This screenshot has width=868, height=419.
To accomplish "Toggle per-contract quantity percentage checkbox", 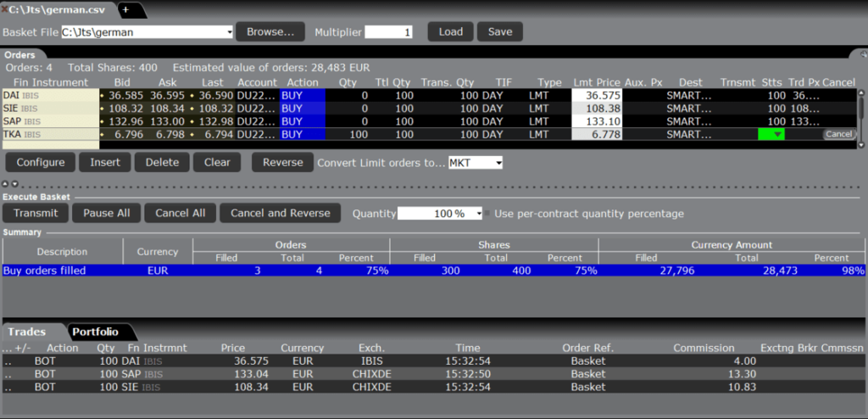I will pos(487,214).
